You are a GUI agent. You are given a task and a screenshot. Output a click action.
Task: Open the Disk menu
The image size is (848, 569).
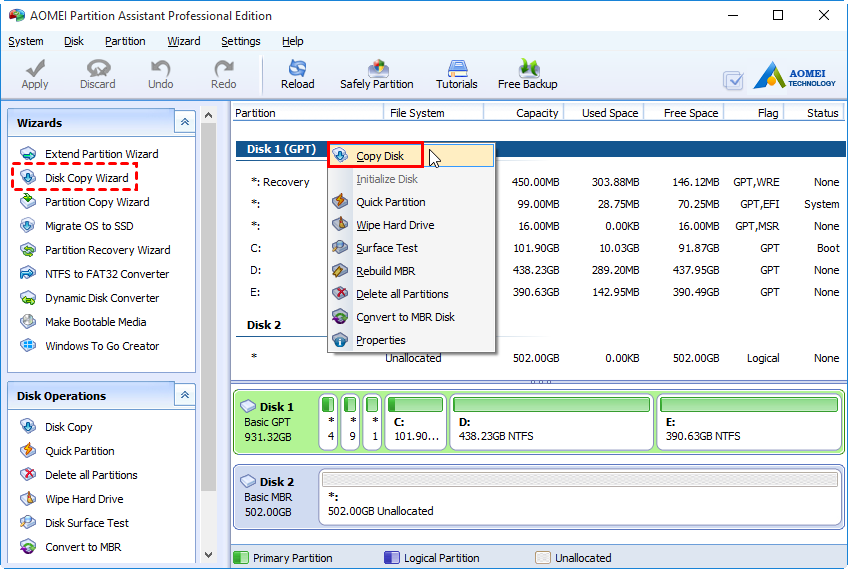pyautogui.click(x=74, y=41)
